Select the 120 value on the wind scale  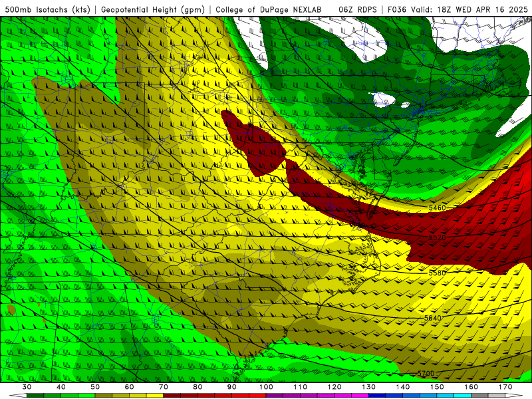point(334,387)
